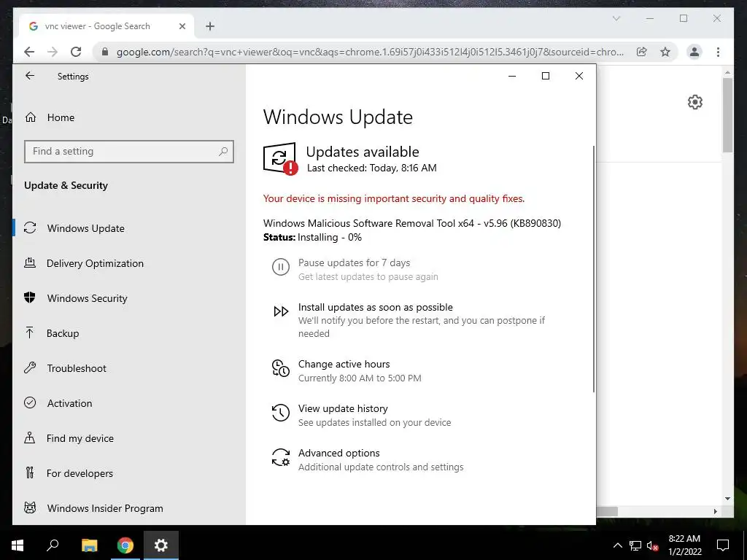
Task: Click the Settings window vertical scrollbar
Action: point(594,269)
